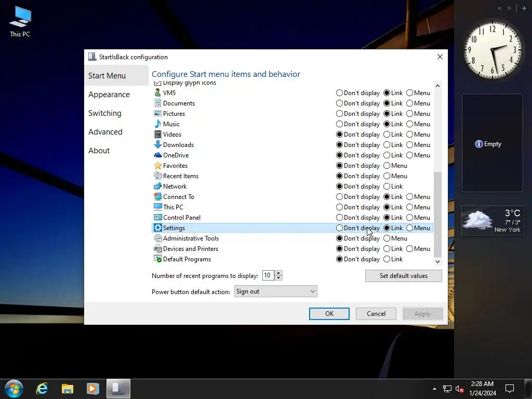Click the Downloads arrow icon
Image resolution: width=532 pixels, height=399 pixels.
click(157, 144)
